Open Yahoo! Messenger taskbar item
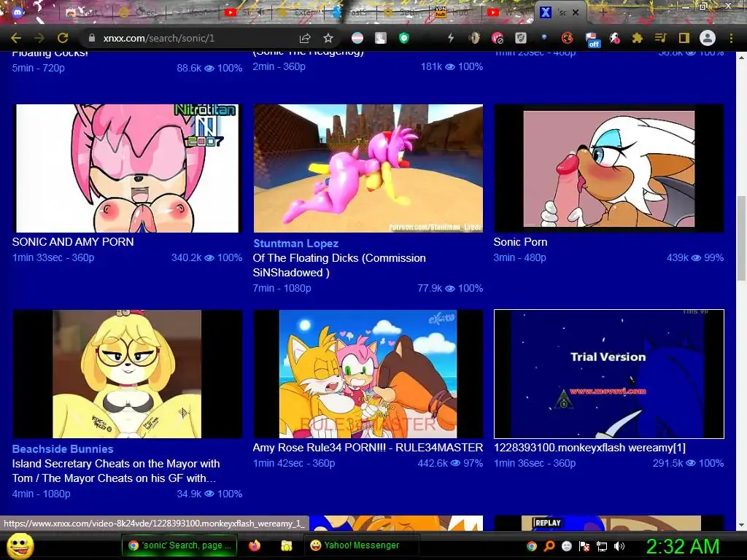Viewport: 747px width, 560px height. pyautogui.click(x=361, y=545)
